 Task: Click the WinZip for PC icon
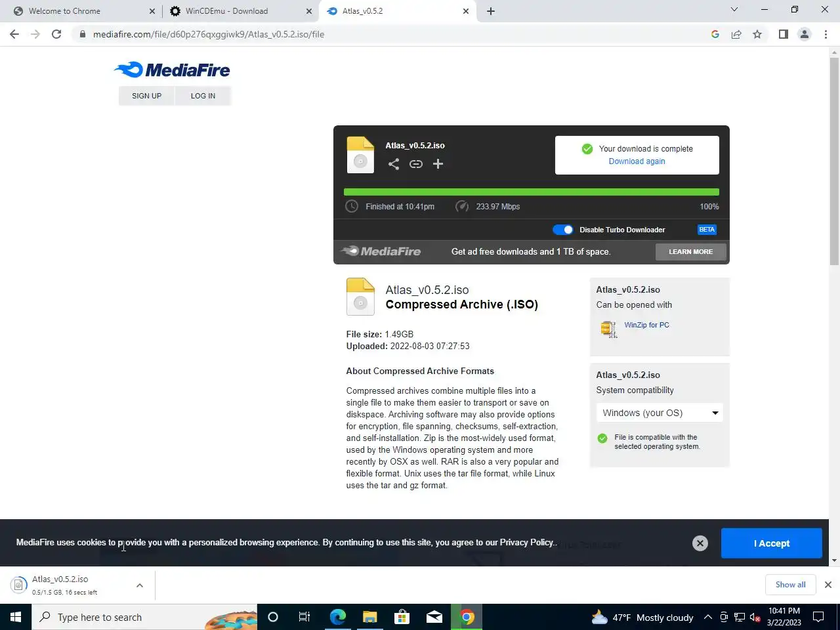coord(609,329)
